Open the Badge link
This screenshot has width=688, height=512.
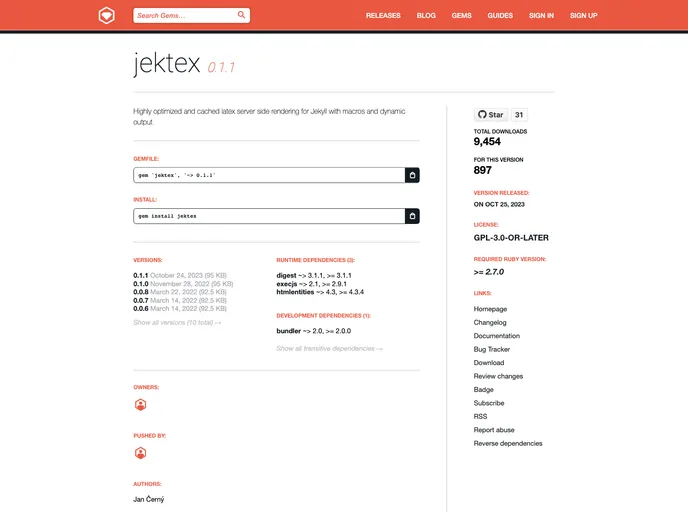[484, 390]
